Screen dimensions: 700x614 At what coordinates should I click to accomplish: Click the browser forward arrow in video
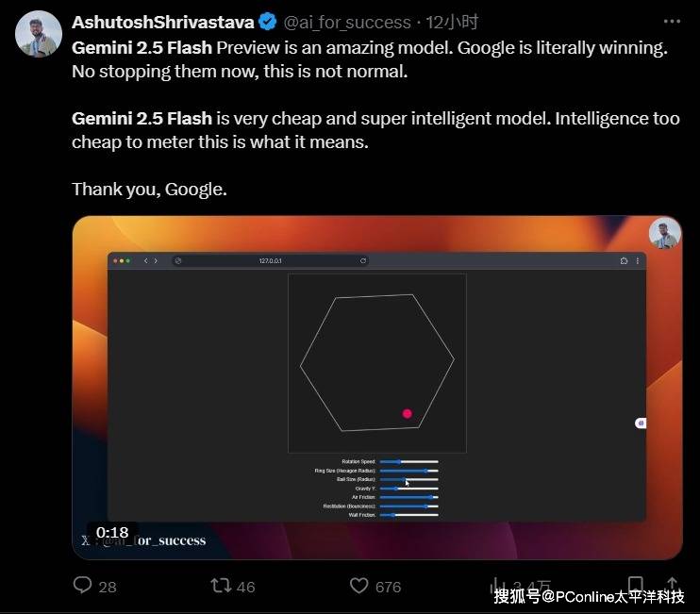[156, 260]
